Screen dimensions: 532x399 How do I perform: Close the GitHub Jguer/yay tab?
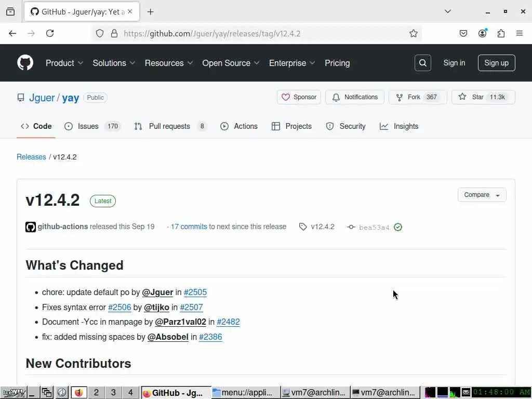[x=130, y=11]
